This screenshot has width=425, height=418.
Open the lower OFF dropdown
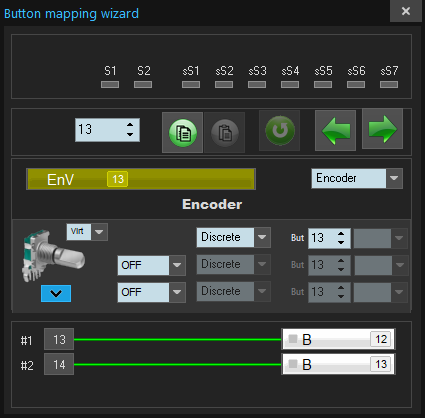[x=177, y=292]
